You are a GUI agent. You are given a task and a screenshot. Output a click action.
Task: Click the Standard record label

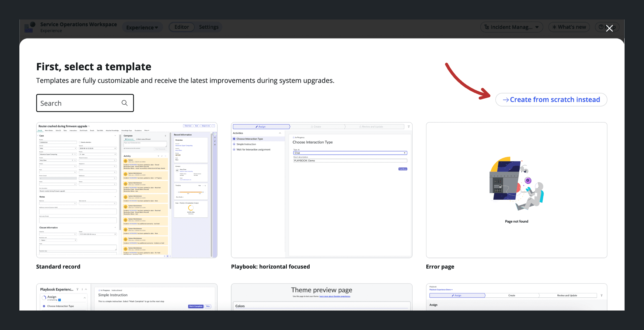(58, 266)
